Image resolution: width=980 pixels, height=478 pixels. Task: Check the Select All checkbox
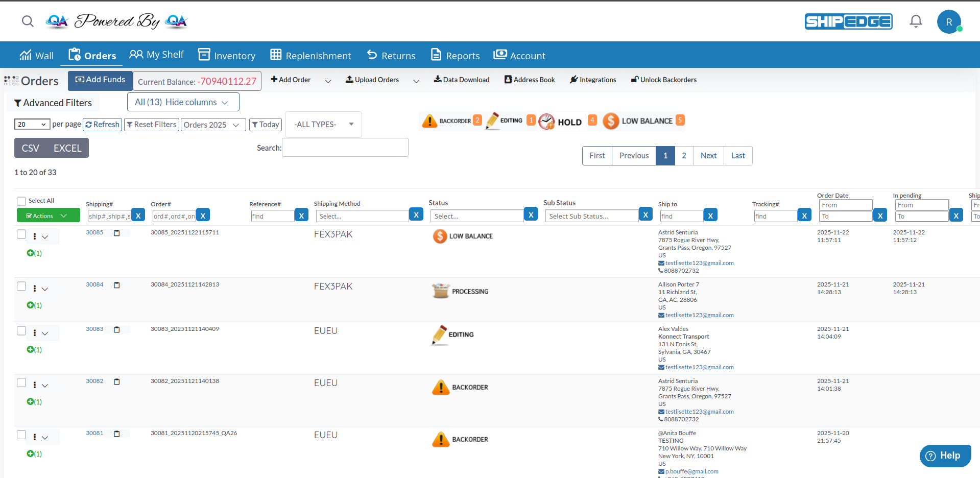tap(21, 201)
